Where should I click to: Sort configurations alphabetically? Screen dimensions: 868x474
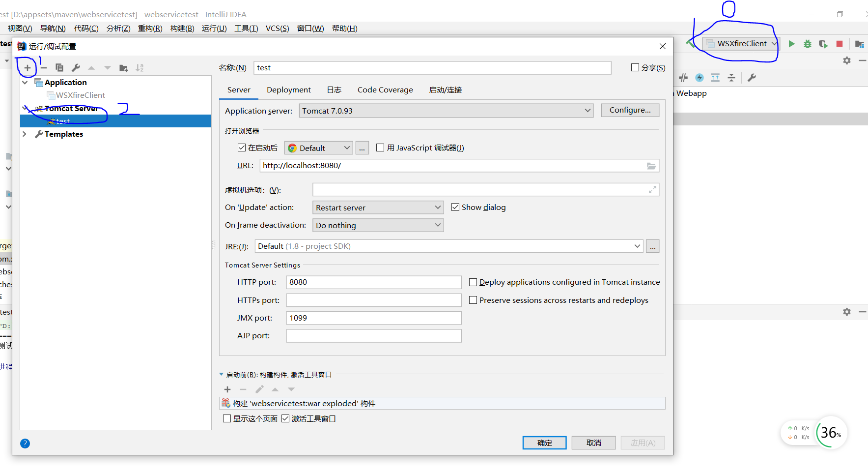click(140, 68)
